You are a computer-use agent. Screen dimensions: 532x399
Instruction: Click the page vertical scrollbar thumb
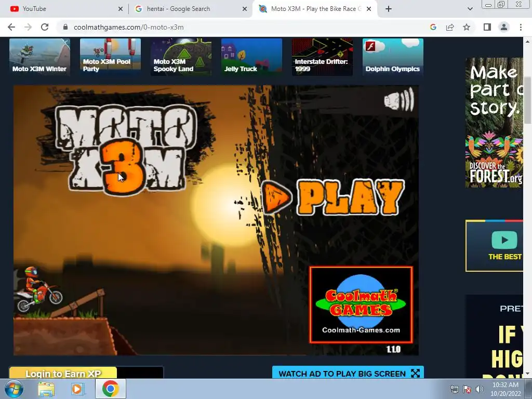pos(528,100)
